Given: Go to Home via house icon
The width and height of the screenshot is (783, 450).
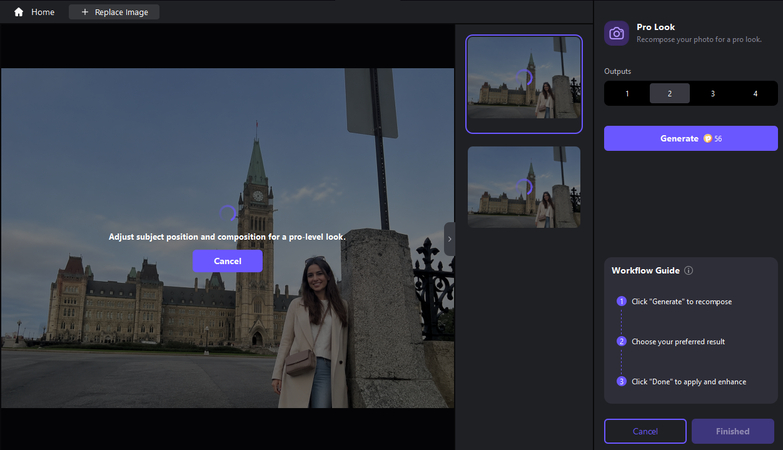Looking at the screenshot, I should pos(18,12).
